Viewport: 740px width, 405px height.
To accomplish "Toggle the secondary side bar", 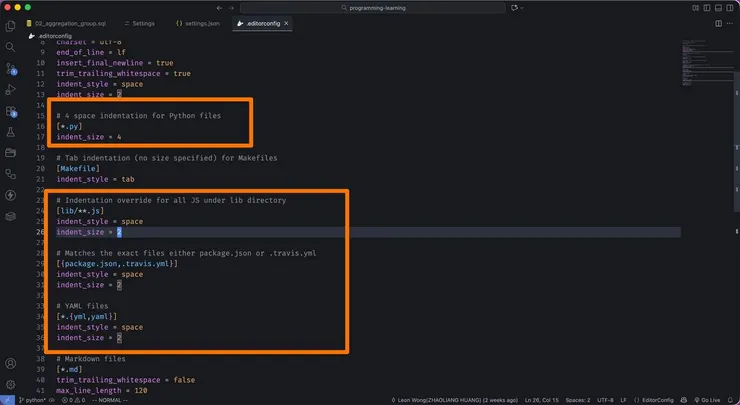I will pyautogui.click(x=730, y=8).
